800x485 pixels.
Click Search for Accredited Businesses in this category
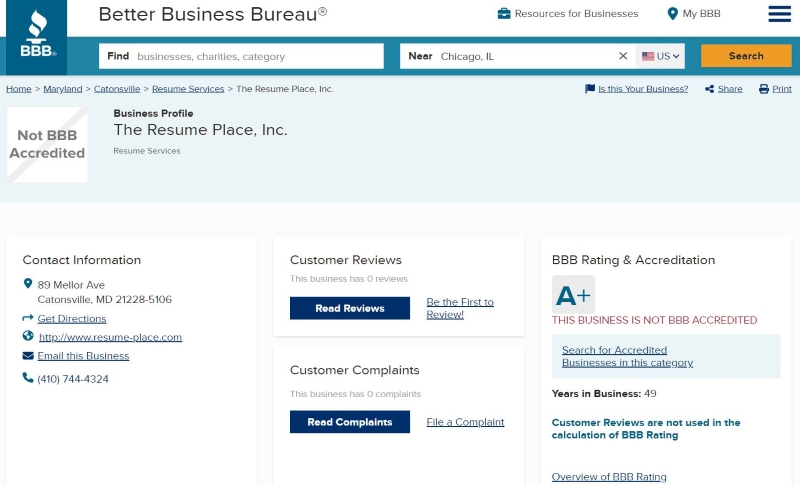[627, 356]
